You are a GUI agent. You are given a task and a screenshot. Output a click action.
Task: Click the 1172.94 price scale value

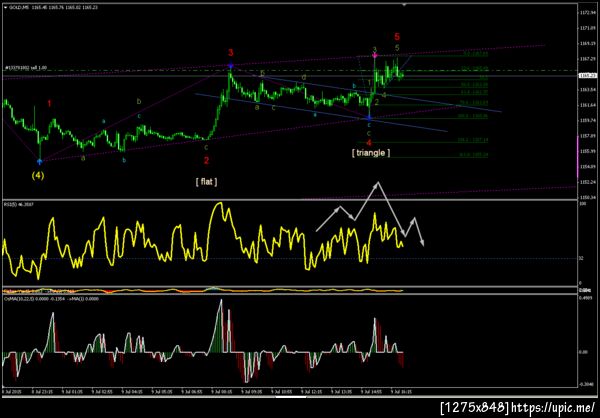tap(587, 13)
